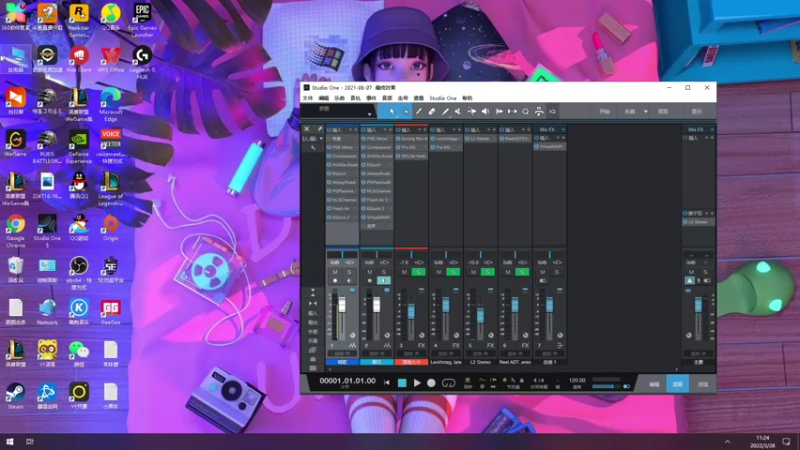The width and height of the screenshot is (800, 450).
Task: Bypass the L2 Stereo insert on channel 5
Action: [x=467, y=138]
